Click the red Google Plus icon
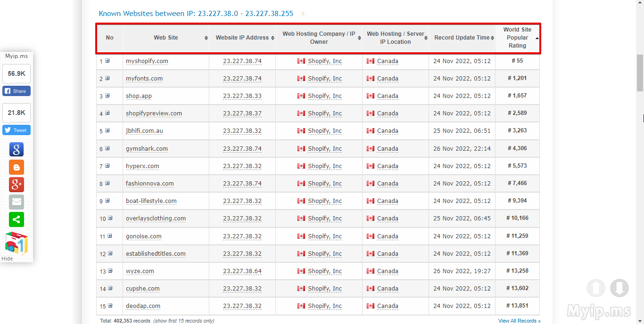Image resolution: width=644 pixels, height=324 pixels. [x=17, y=185]
